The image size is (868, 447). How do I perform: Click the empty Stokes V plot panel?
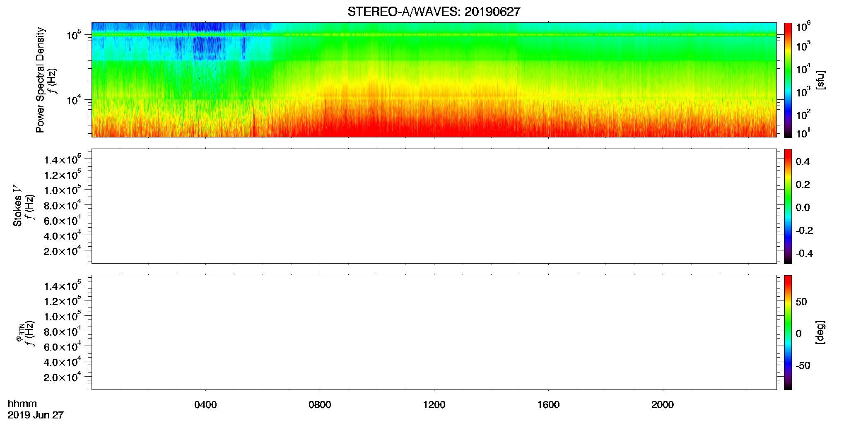[434, 206]
